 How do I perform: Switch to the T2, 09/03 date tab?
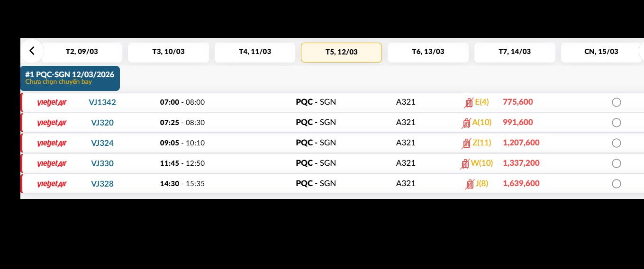coord(82,52)
